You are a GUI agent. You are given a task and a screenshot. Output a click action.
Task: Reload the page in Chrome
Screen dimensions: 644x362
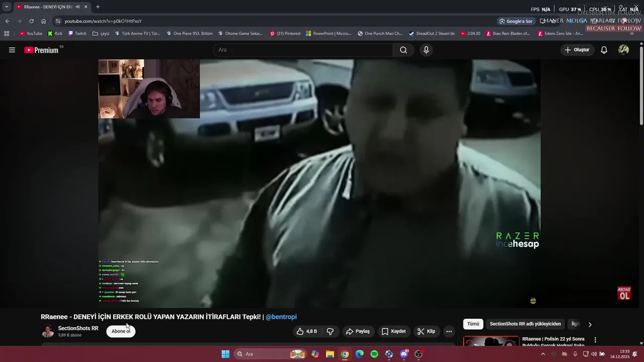coord(31,21)
